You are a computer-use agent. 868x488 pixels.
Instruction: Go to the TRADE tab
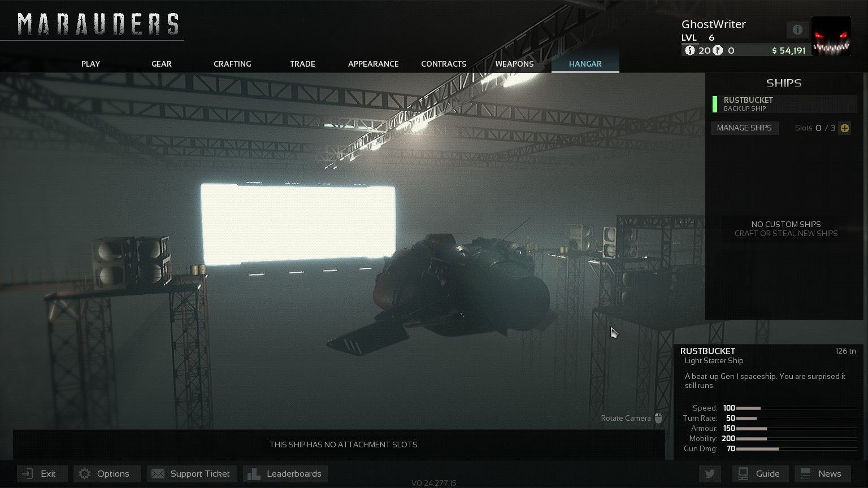tap(303, 64)
